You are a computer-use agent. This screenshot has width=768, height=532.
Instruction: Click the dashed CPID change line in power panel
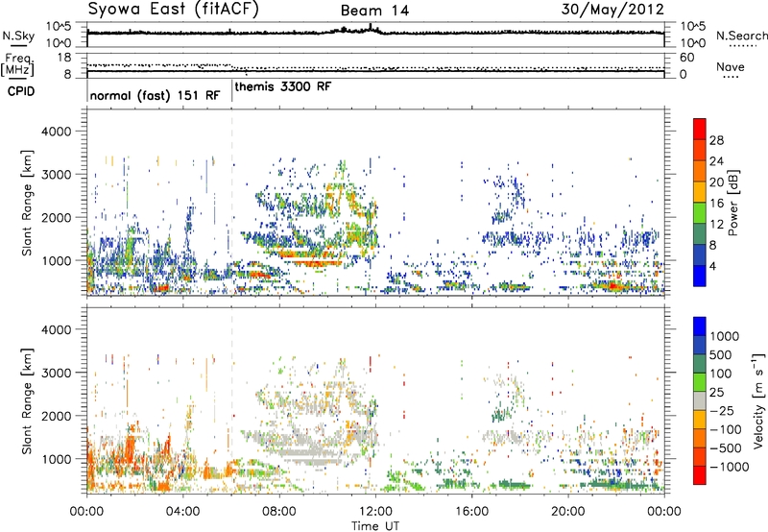[x=231, y=202]
